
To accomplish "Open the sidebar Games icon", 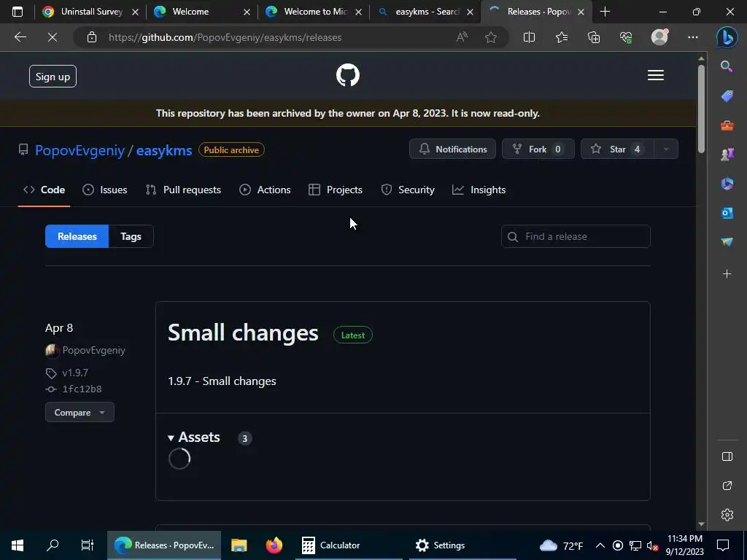I will (727, 155).
